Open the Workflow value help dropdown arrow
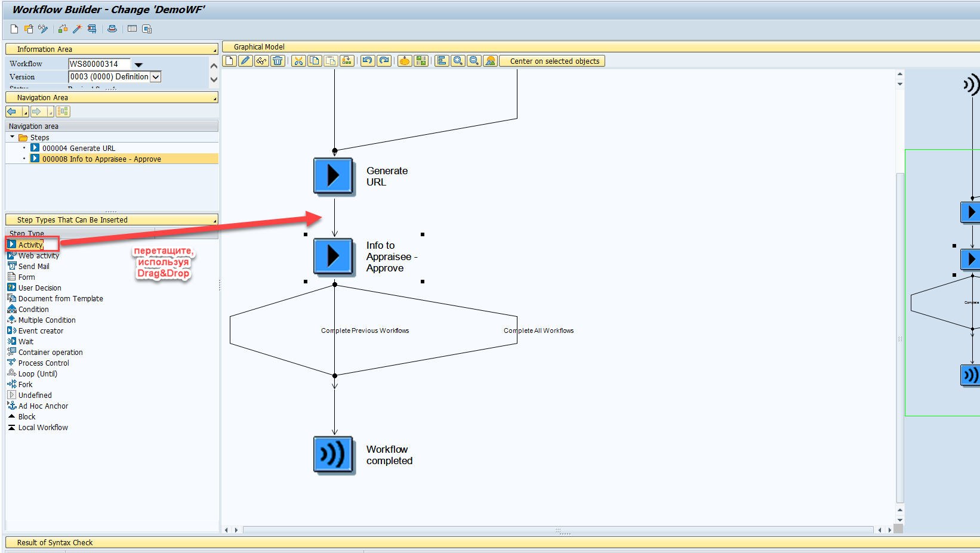Viewport: 980px width, 553px height. (138, 64)
